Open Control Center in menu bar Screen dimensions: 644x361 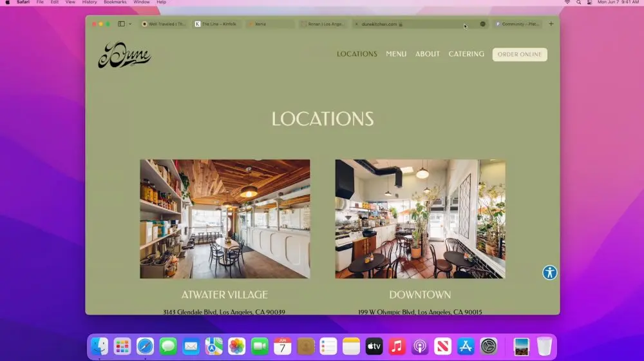(x=589, y=2)
